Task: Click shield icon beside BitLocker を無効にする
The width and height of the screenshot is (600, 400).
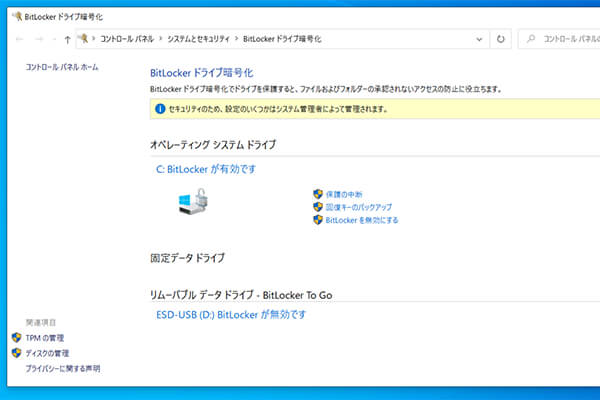Action: click(x=318, y=220)
